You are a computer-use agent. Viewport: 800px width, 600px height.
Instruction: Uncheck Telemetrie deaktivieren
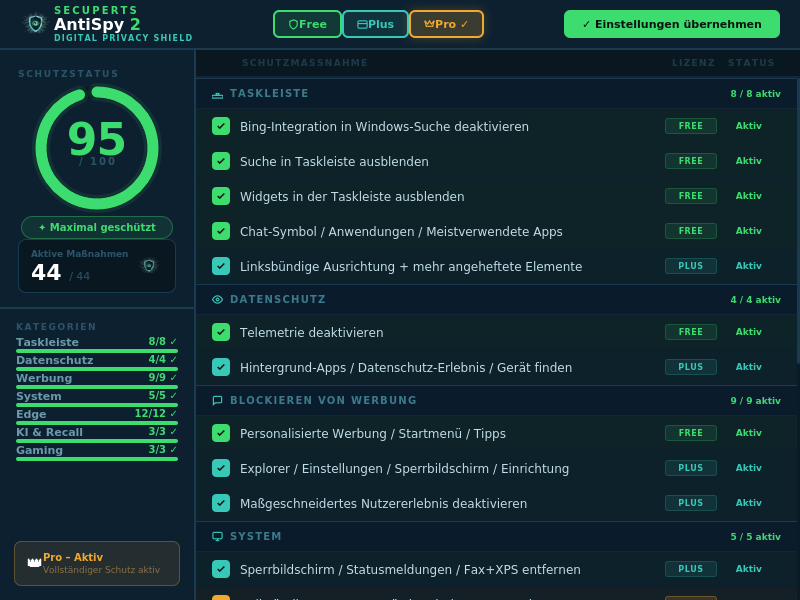point(221,332)
